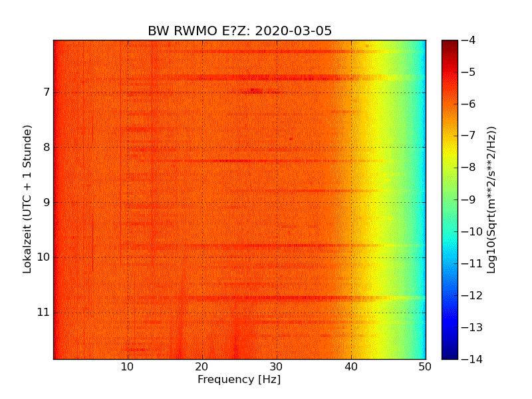Click the dark blue bottom of the colorbar
The width and height of the screenshot is (532, 399).
click(450, 354)
